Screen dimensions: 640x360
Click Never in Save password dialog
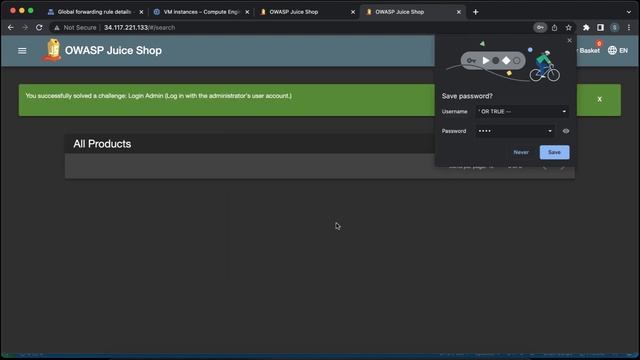point(521,152)
